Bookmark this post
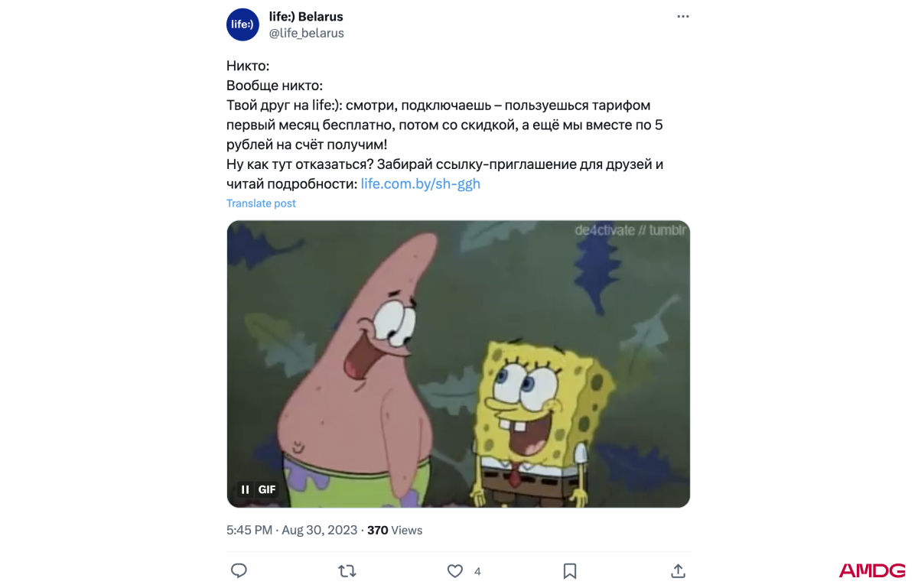Image resolution: width=918 pixels, height=588 pixels. [x=570, y=570]
